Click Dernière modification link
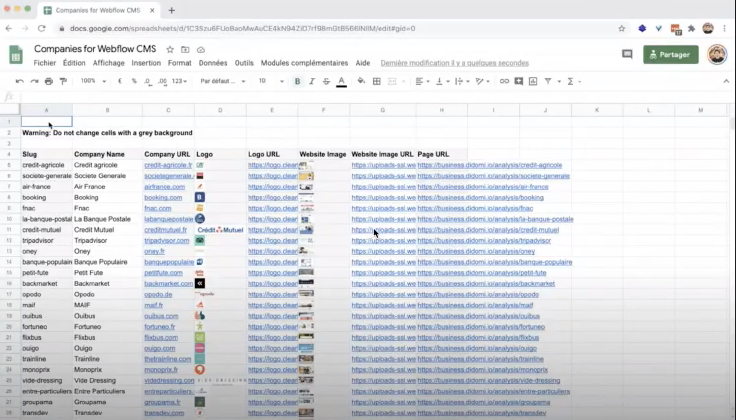This screenshot has width=736, height=420. [454, 63]
